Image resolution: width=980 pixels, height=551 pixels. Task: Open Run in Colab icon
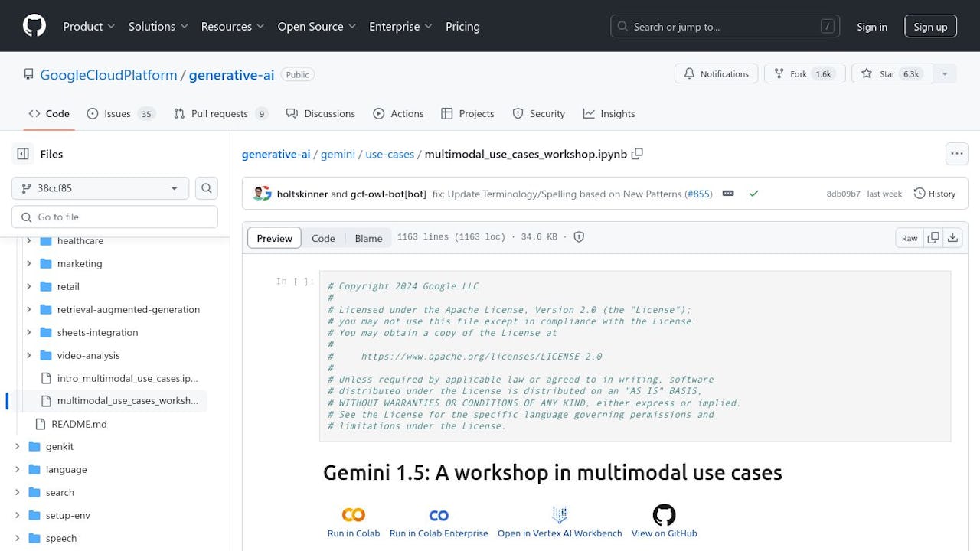click(353, 515)
